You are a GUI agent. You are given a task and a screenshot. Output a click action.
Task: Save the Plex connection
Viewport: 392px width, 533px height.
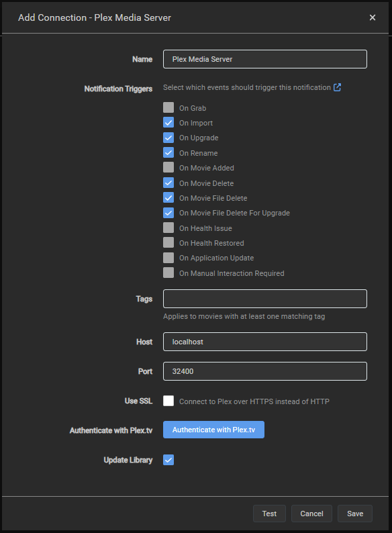point(355,514)
